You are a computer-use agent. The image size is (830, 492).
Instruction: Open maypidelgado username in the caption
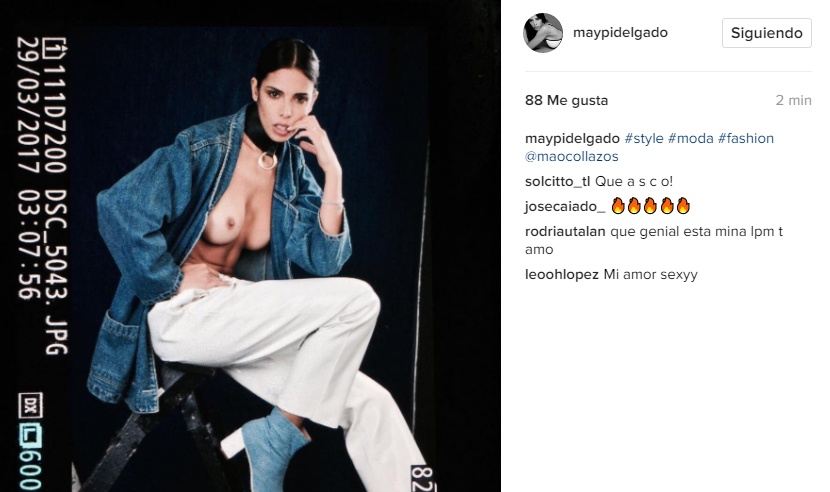pyautogui.click(x=572, y=138)
